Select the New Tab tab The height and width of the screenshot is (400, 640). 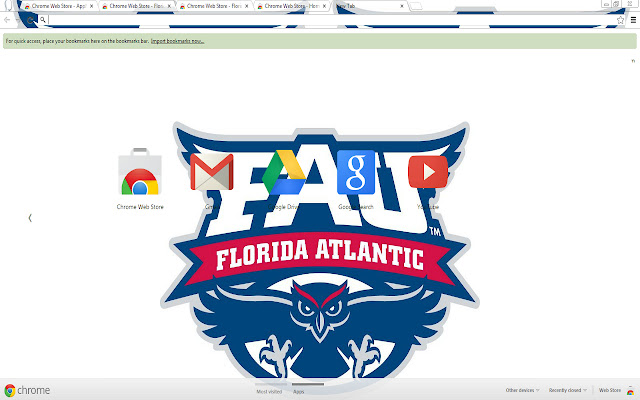pos(369,6)
